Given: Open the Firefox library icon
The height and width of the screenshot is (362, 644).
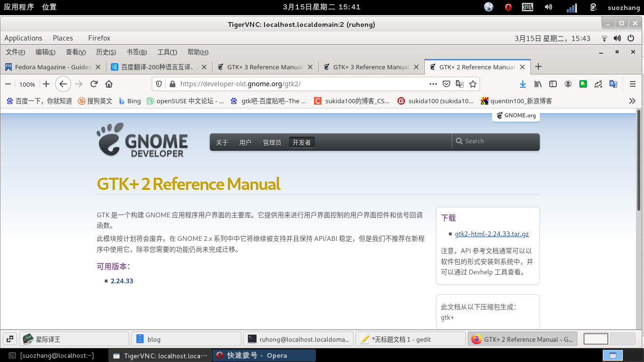Looking at the screenshot, I should (x=538, y=84).
